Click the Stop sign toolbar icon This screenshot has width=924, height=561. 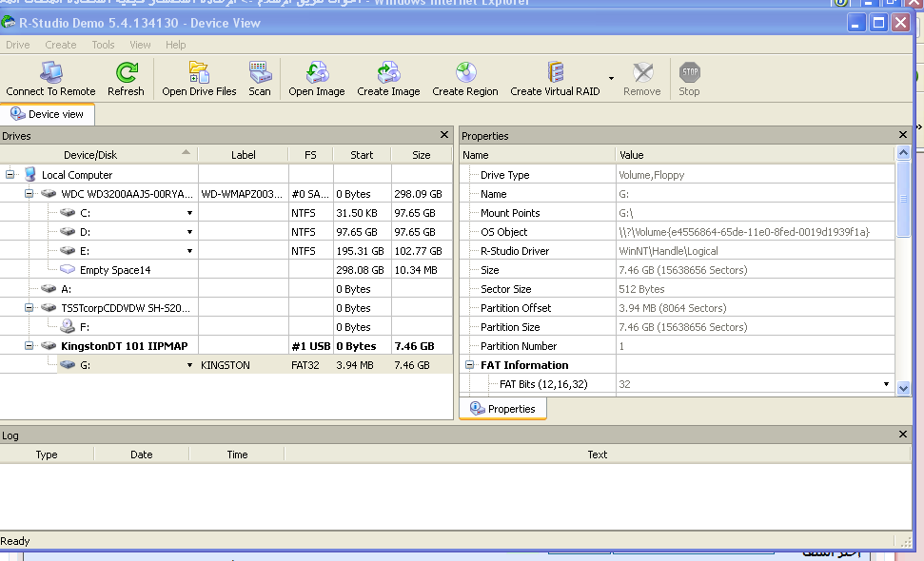pos(690,72)
